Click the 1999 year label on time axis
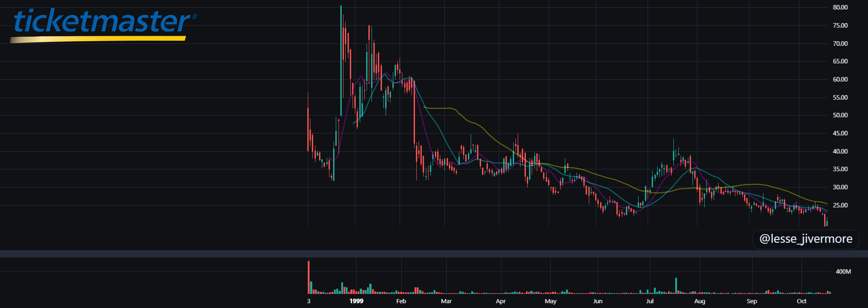Image resolution: width=868 pixels, height=308 pixels. (356, 301)
